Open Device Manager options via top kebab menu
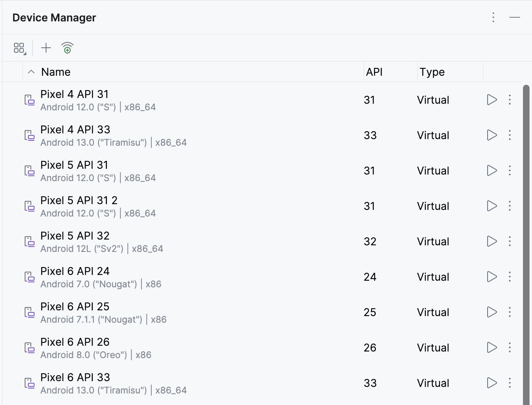This screenshot has width=532, height=405. (x=493, y=18)
